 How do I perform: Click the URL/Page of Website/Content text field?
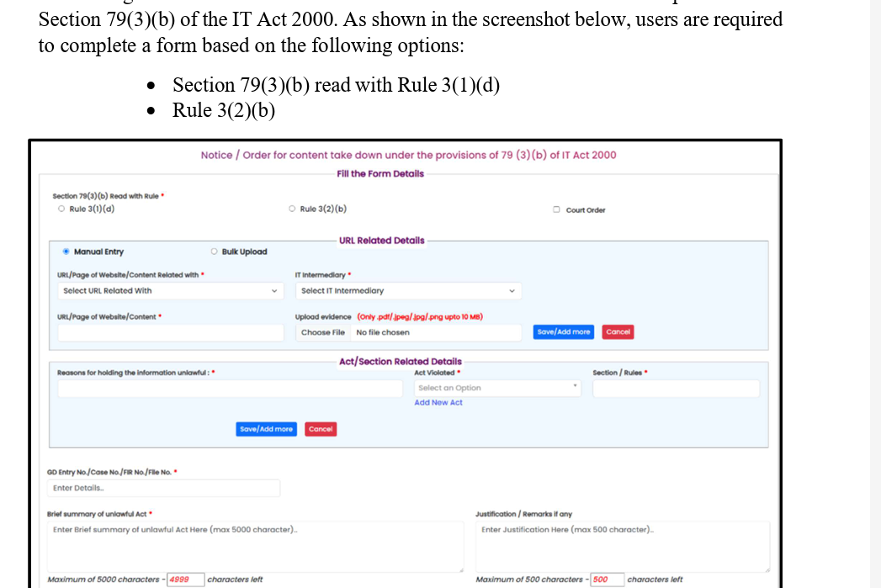pos(171,332)
